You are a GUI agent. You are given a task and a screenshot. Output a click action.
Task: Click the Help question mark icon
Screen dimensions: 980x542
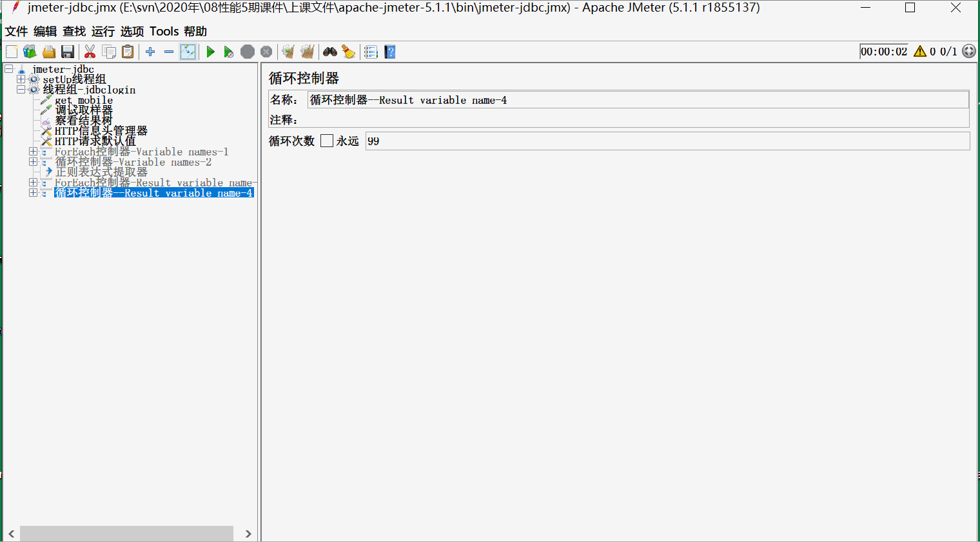click(389, 52)
